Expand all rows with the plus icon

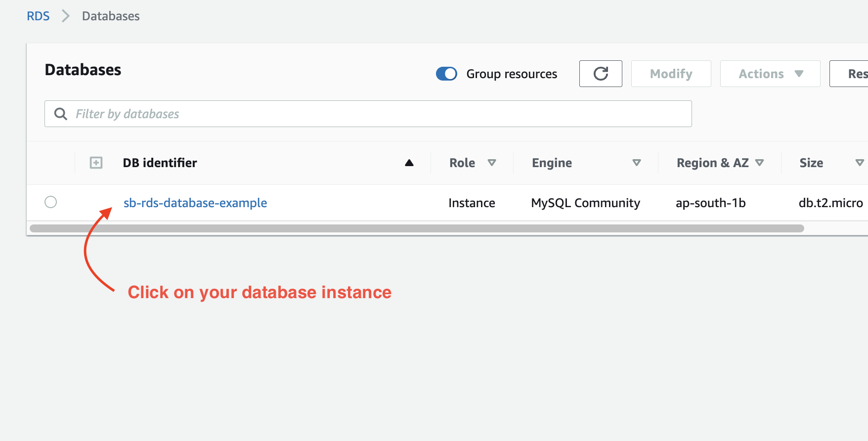pyautogui.click(x=96, y=163)
